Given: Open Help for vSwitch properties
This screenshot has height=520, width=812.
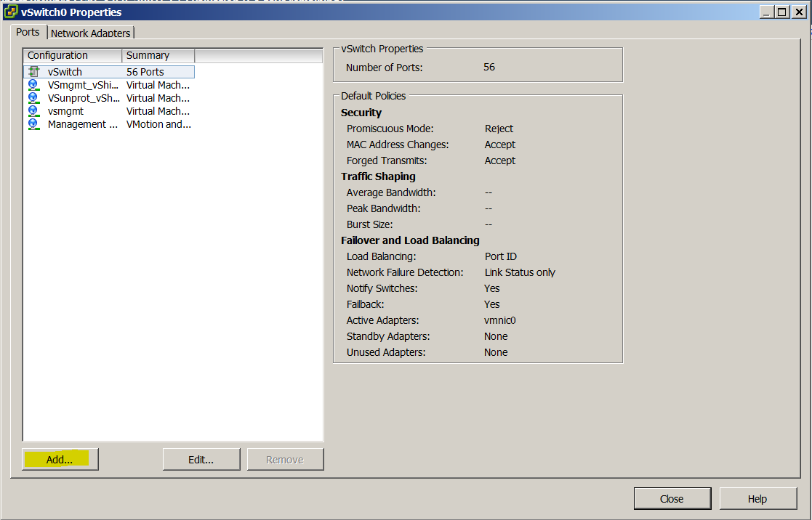Looking at the screenshot, I should click(757, 498).
